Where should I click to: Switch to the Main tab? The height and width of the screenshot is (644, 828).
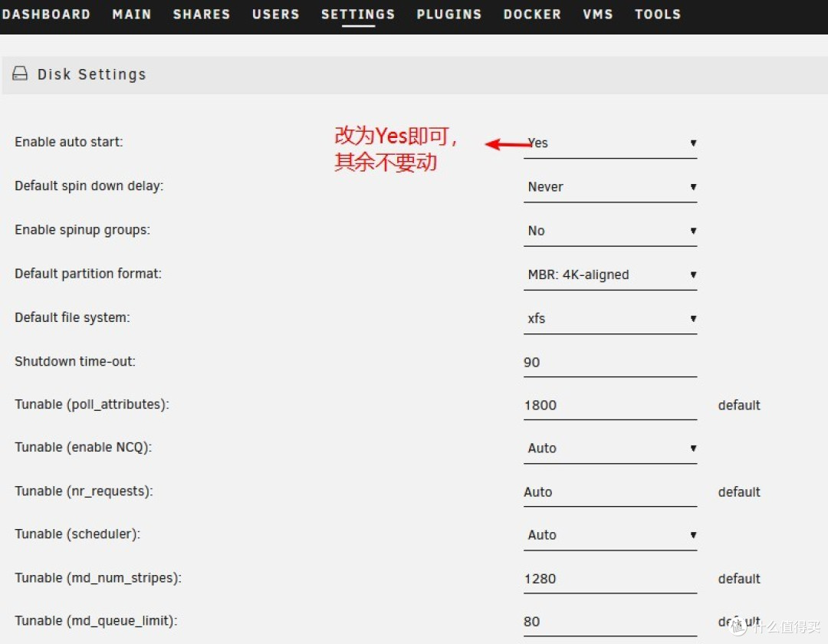click(x=132, y=15)
